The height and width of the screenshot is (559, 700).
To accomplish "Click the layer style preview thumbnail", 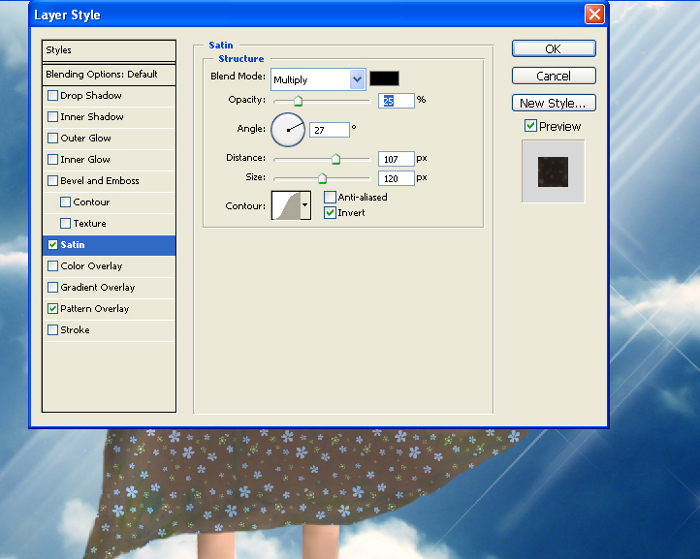I will 553,171.
